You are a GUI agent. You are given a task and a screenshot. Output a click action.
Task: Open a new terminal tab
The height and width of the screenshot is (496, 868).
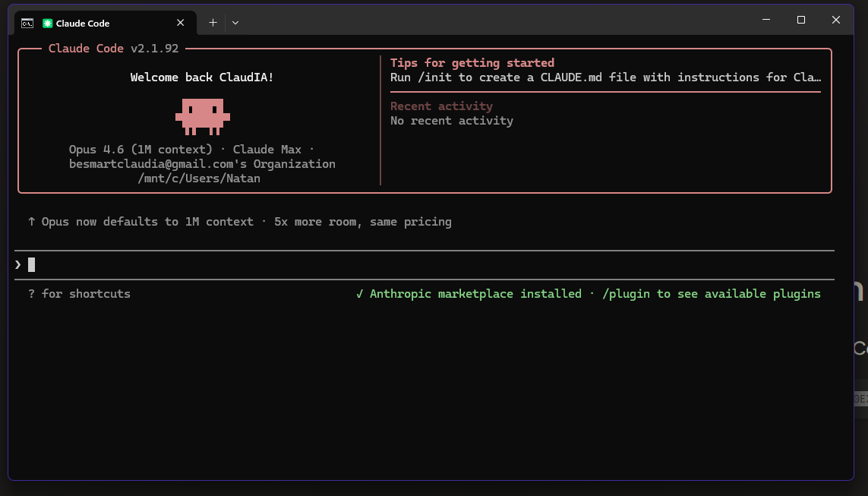[x=213, y=23]
